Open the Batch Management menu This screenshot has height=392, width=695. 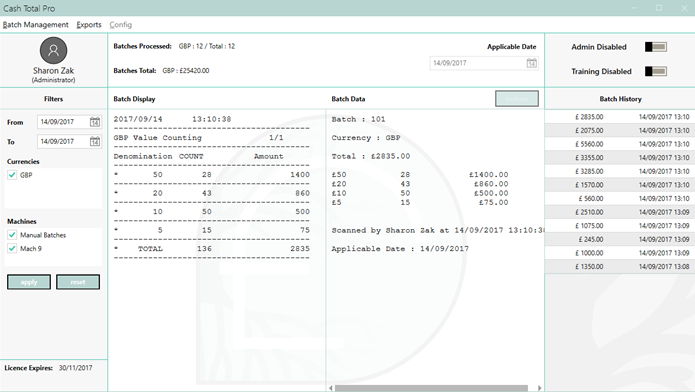point(35,25)
